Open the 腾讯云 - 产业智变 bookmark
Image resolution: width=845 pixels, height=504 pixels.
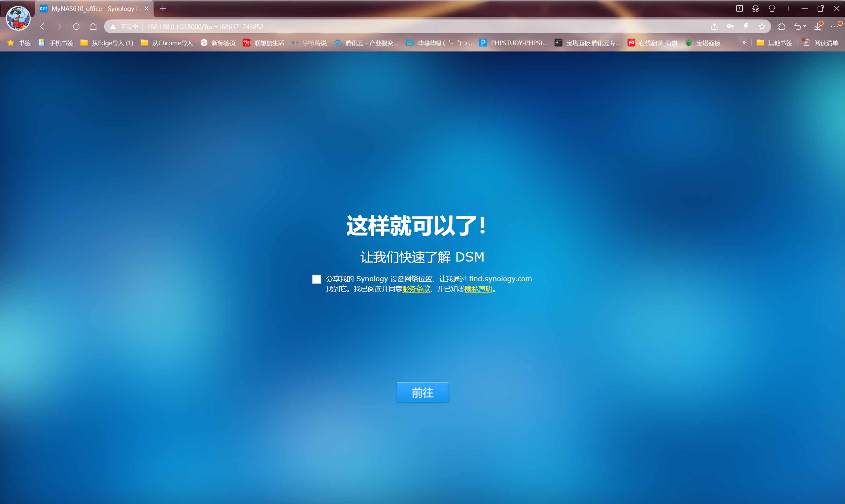pos(366,43)
